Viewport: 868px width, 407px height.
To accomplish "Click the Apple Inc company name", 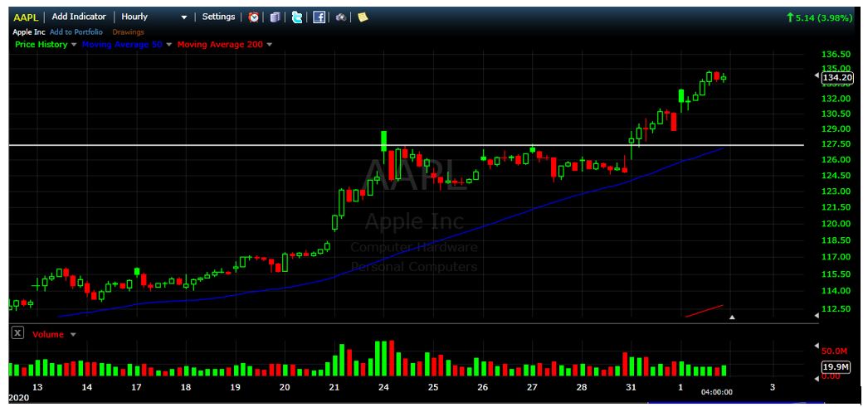I will pyautogui.click(x=29, y=32).
